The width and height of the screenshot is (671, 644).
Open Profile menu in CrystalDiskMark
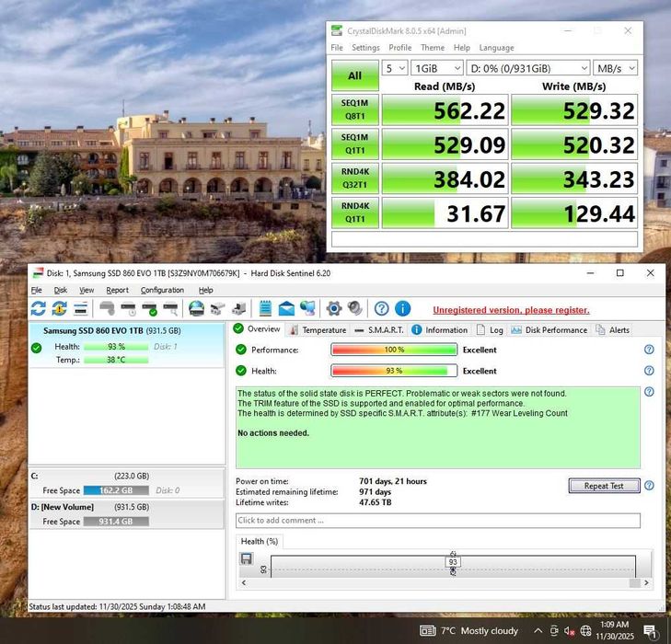(x=400, y=48)
